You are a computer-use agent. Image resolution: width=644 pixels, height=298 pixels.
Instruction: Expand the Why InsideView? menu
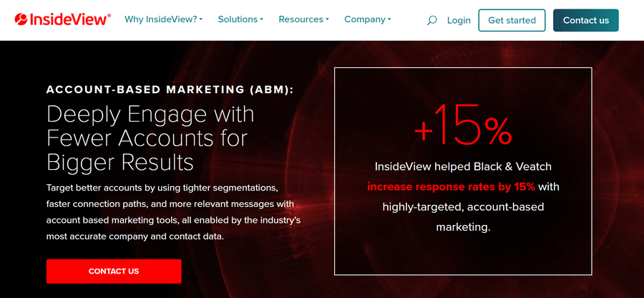point(163,19)
